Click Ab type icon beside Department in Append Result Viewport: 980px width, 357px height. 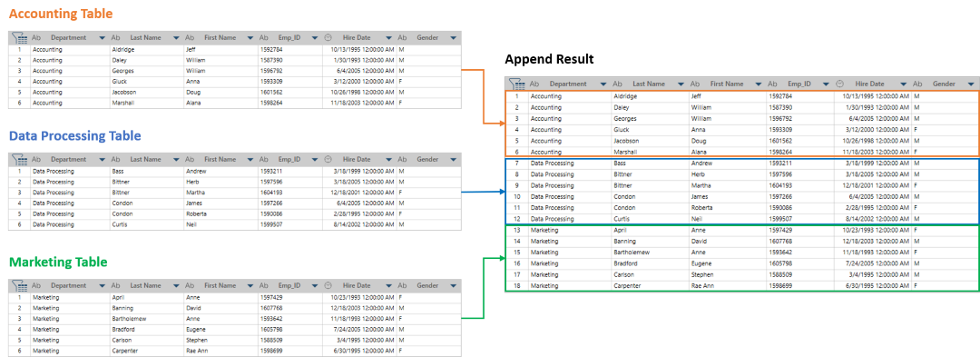(x=535, y=84)
